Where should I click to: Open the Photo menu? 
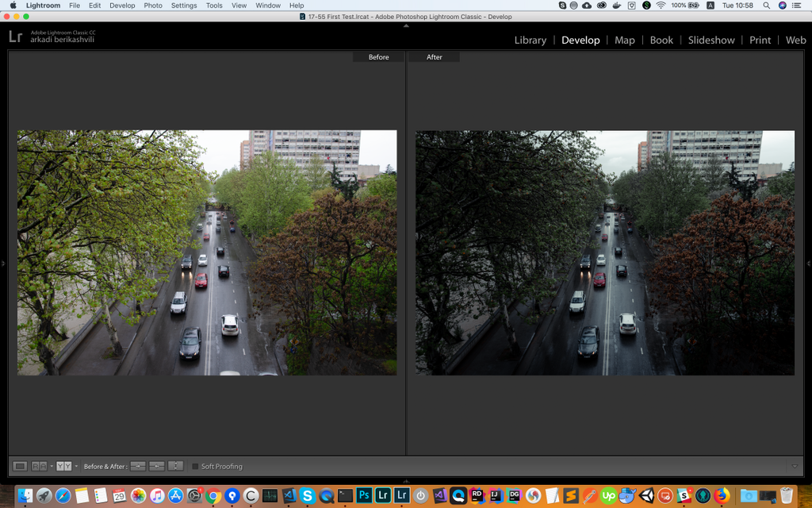(x=153, y=6)
